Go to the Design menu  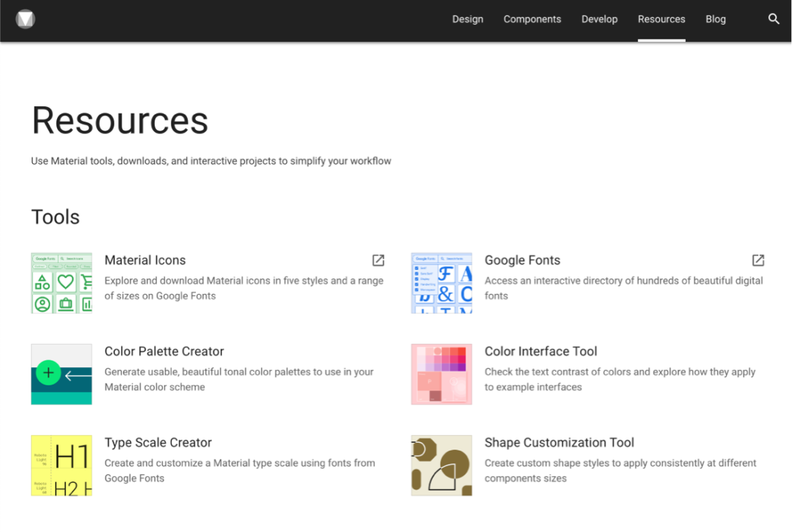(x=468, y=19)
